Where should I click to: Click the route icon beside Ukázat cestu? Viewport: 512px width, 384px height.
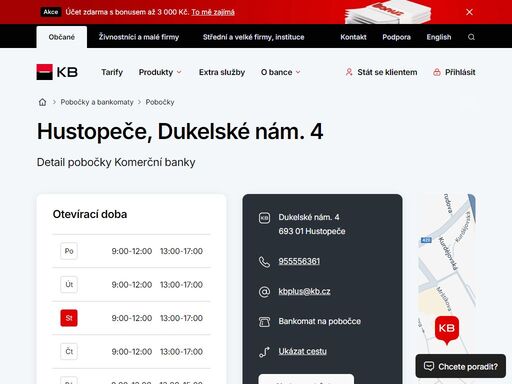(264, 352)
